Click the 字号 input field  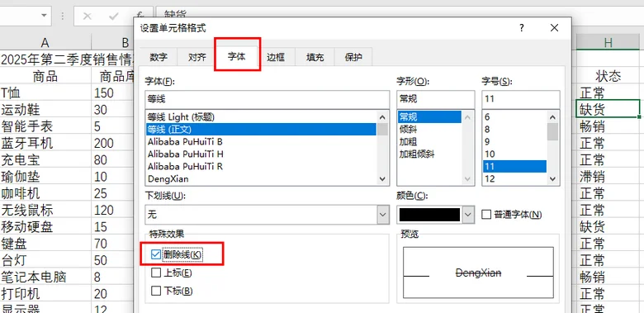coord(520,99)
